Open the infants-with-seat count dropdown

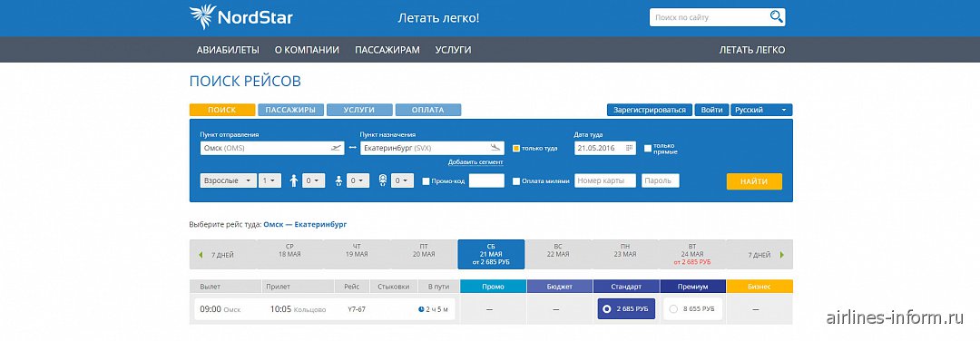coord(403,180)
